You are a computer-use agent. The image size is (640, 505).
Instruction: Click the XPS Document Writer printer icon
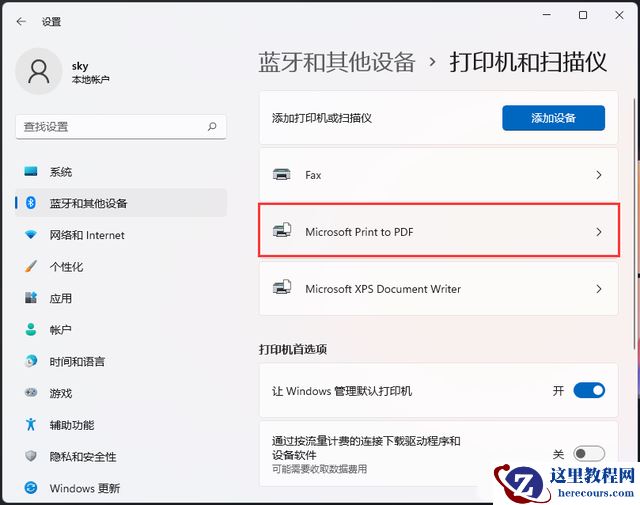282,287
